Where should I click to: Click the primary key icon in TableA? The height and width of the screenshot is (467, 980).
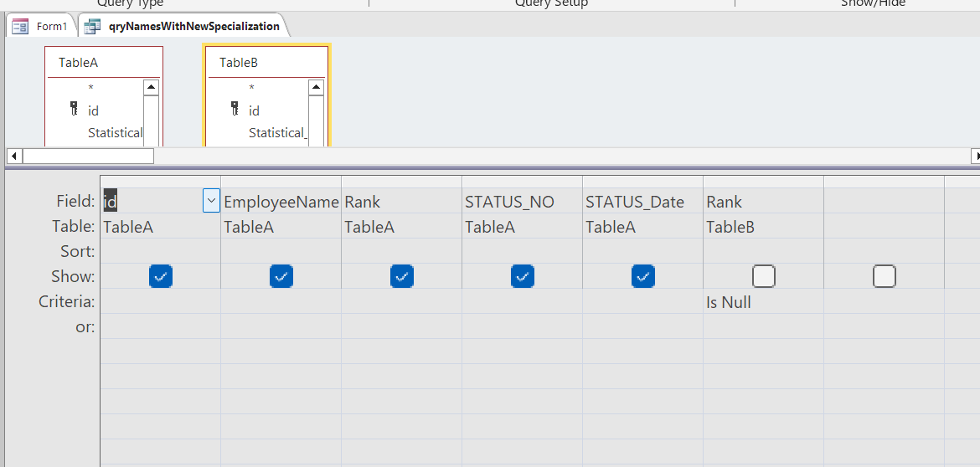tap(74, 110)
